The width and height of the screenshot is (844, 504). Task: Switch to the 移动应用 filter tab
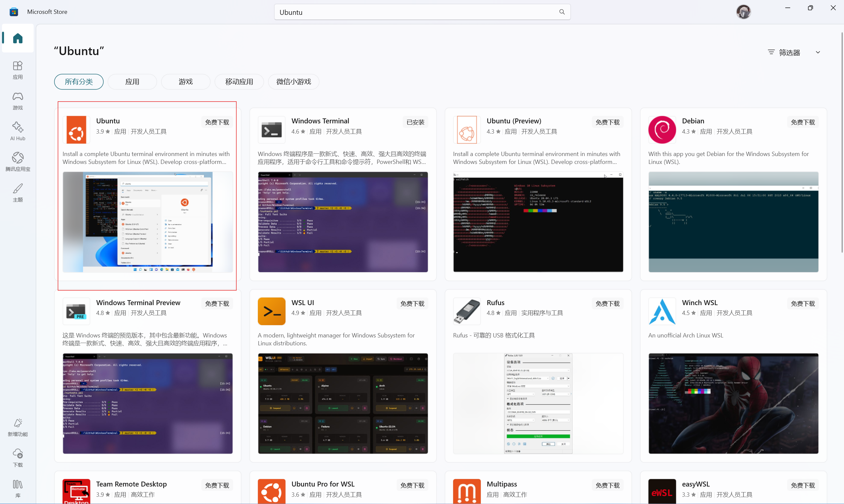239,82
